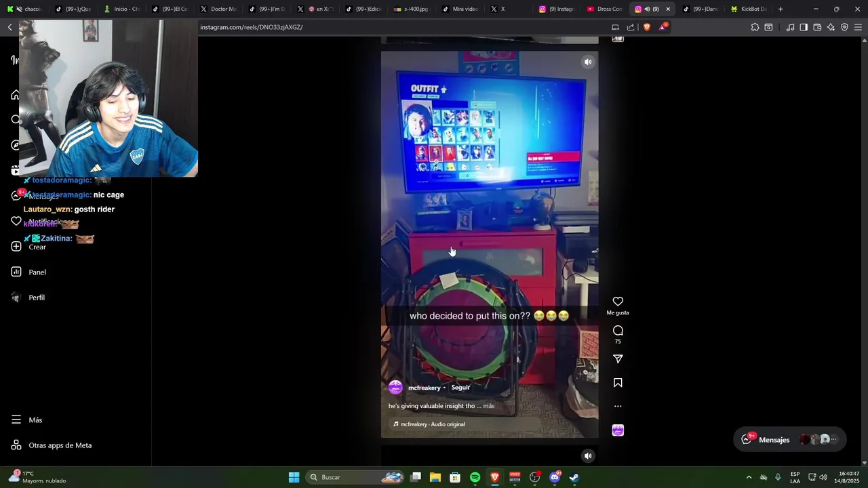Toggle the browser sidebar panel icon
868x488 pixels.
point(804,27)
